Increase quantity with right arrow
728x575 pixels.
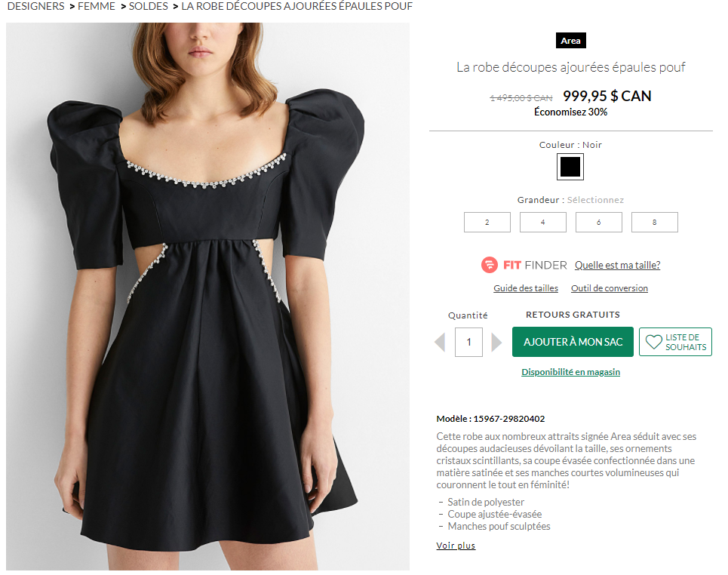(x=496, y=343)
